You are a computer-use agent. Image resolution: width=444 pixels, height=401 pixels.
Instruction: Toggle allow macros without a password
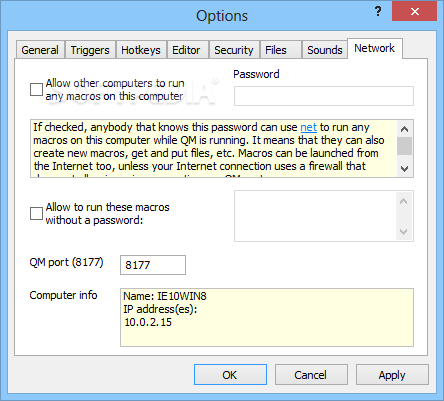(36, 213)
